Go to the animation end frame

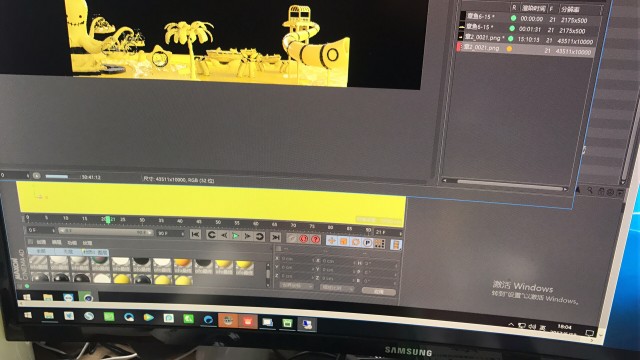click(x=276, y=237)
